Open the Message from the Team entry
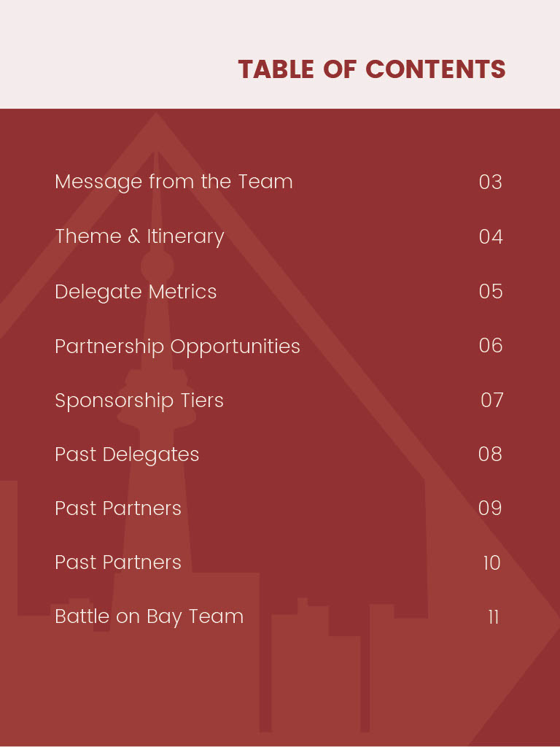Viewport: 560px width, 747px height. (x=174, y=182)
